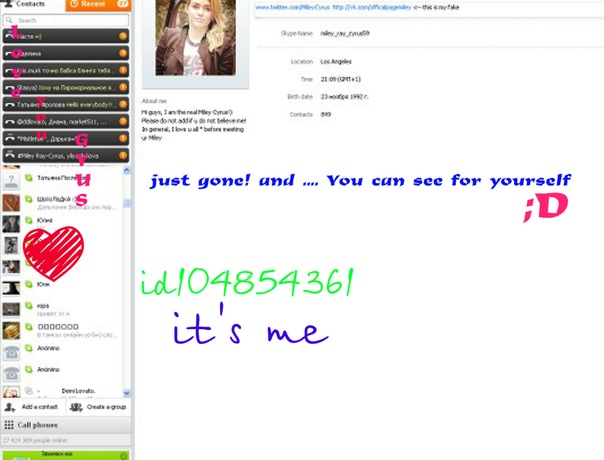The image size is (604, 460).
Task: Click conference call icon on #Miley Ray-Cyrus row
Action: coord(10,154)
